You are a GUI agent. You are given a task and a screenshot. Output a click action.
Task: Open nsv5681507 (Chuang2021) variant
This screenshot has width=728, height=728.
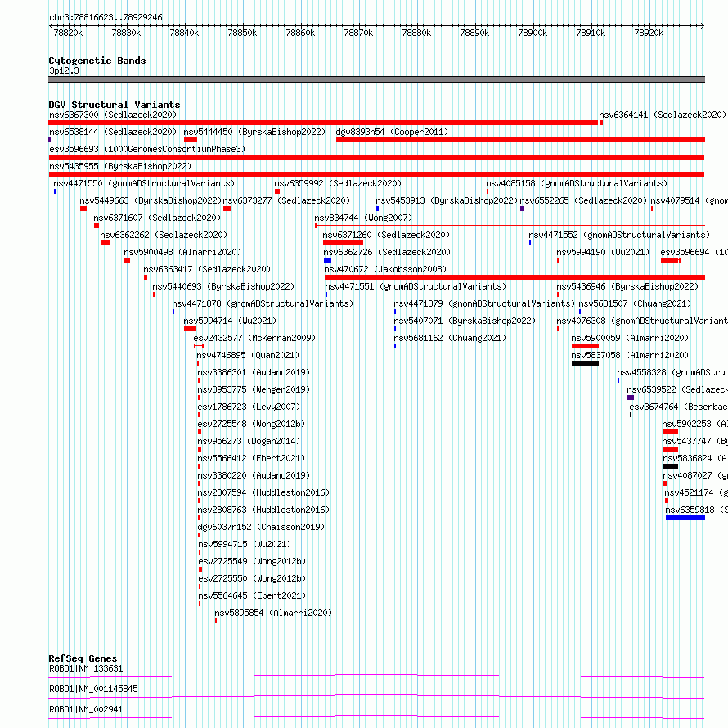click(635, 303)
